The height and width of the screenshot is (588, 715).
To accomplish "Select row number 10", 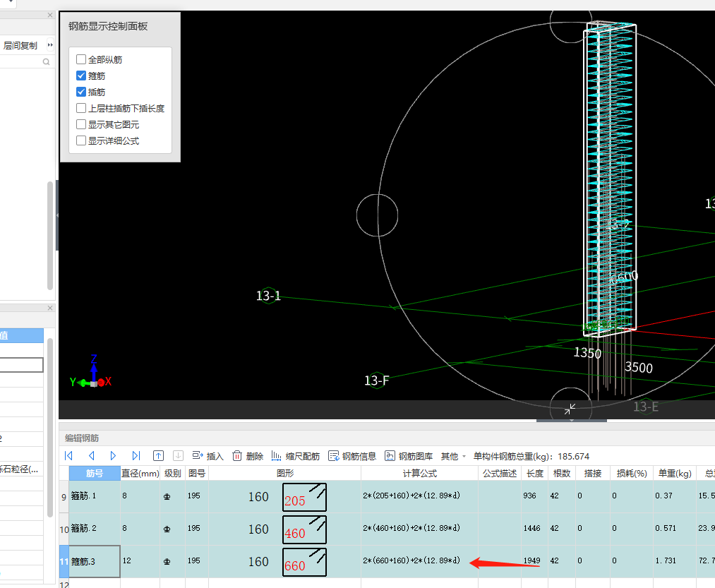I will click(x=64, y=529).
